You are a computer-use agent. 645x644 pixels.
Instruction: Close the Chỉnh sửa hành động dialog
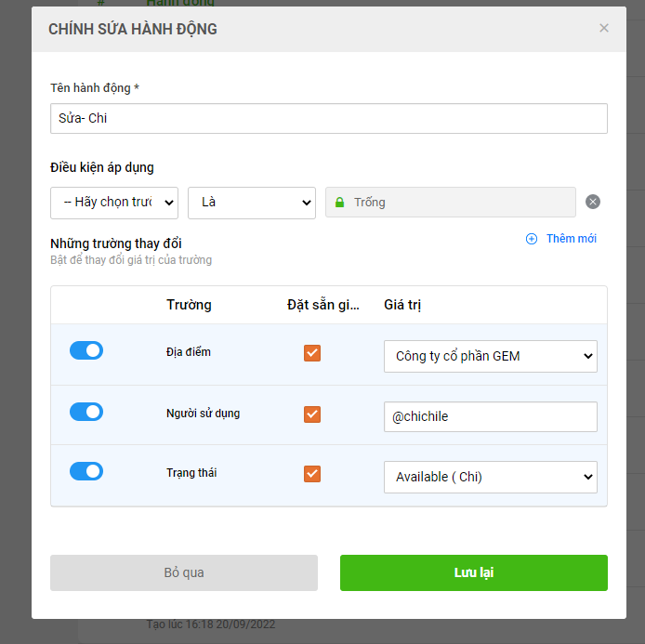pyautogui.click(x=603, y=28)
